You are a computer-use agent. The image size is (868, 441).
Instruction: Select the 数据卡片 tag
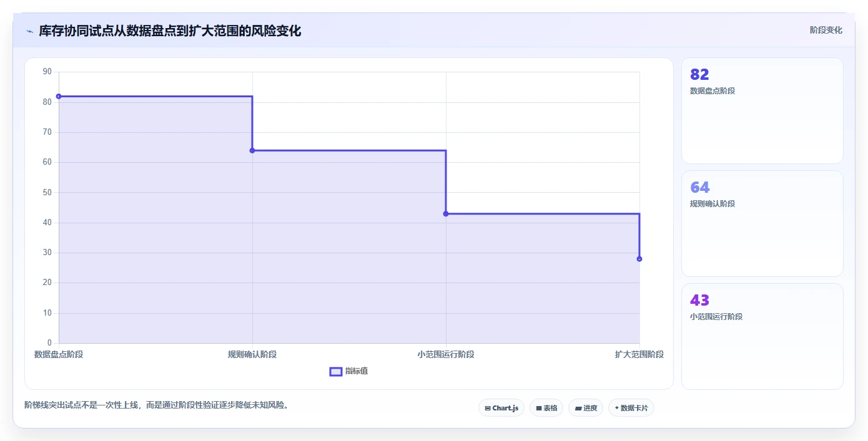click(631, 408)
